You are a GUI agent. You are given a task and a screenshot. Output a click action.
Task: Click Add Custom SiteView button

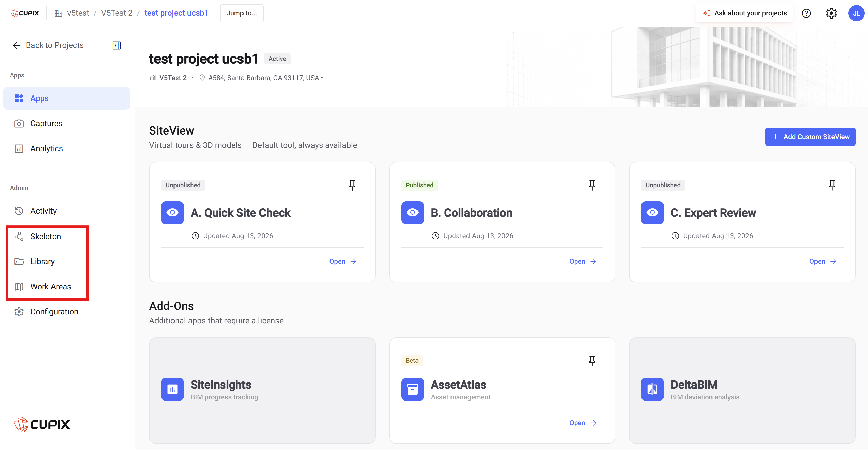coord(810,137)
